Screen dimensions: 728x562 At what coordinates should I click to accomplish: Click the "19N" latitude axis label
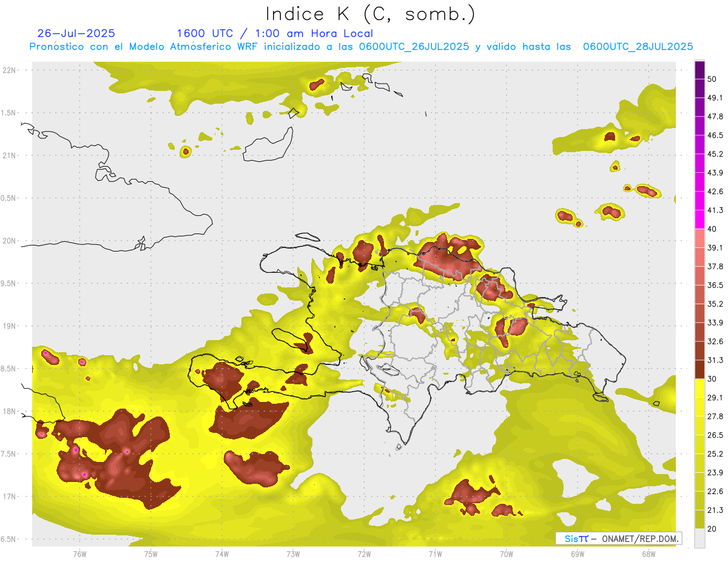point(10,326)
